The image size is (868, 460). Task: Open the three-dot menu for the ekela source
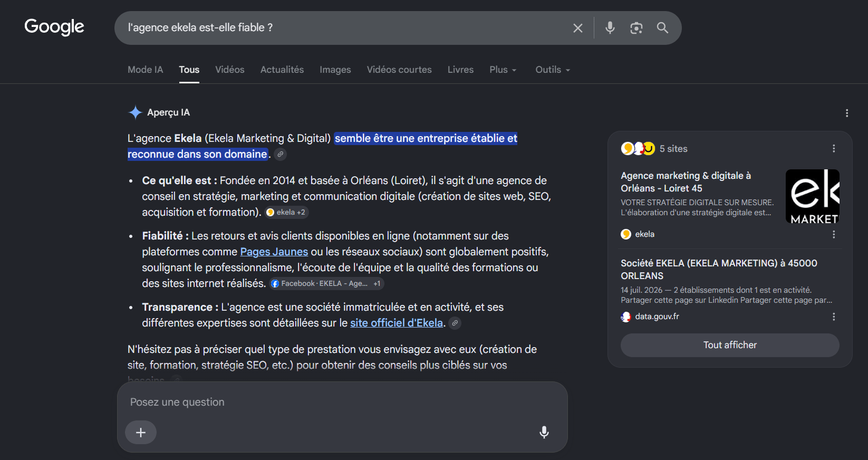pos(834,234)
